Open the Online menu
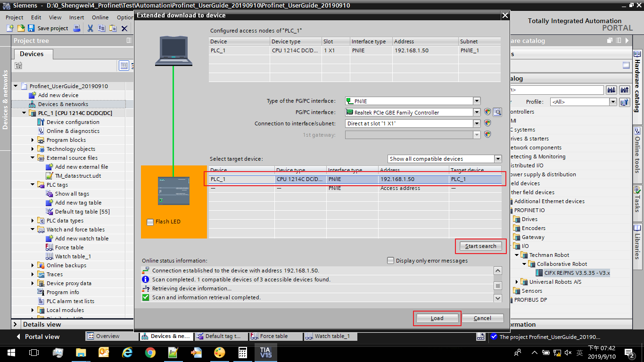The width and height of the screenshot is (644, 362). tap(100, 17)
